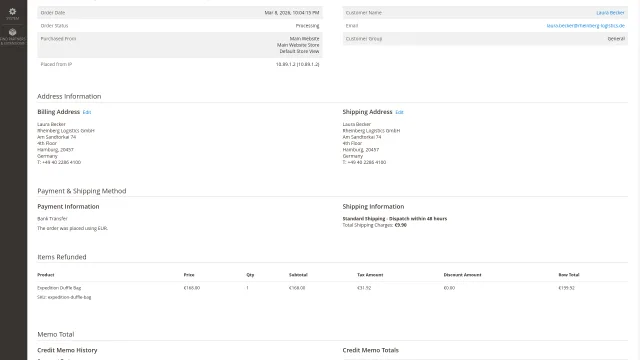Click the 'Order Status' label
This screenshot has height=360, width=640.
pyautogui.click(x=54, y=26)
